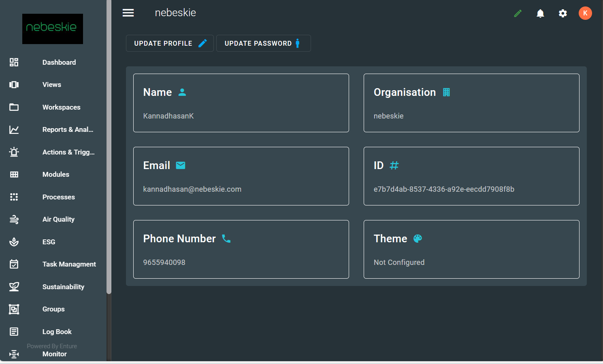Click the Task Managment calendar icon
603x364 pixels.
[x=14, y=264]
